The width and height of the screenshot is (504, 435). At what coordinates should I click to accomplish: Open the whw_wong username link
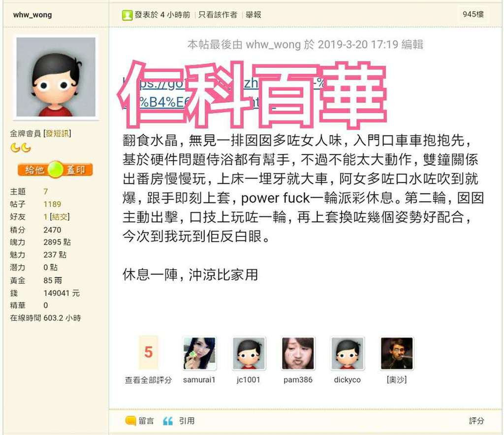[x=32, y=15]
